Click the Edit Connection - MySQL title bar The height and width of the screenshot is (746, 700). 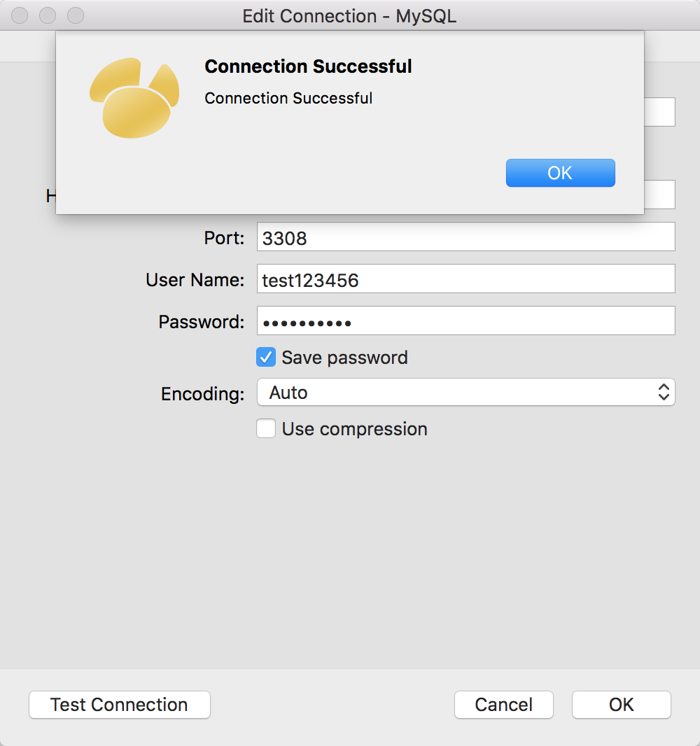[x=349, y=15]
